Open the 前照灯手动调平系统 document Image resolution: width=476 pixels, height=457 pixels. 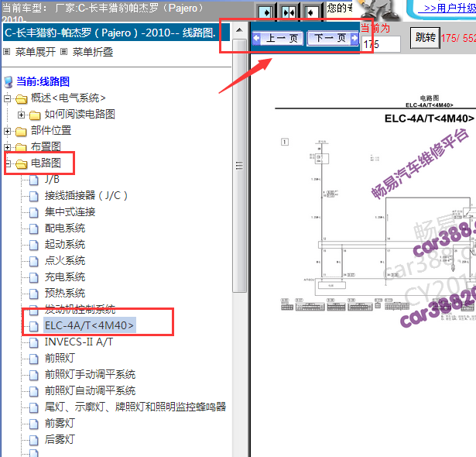90,374
